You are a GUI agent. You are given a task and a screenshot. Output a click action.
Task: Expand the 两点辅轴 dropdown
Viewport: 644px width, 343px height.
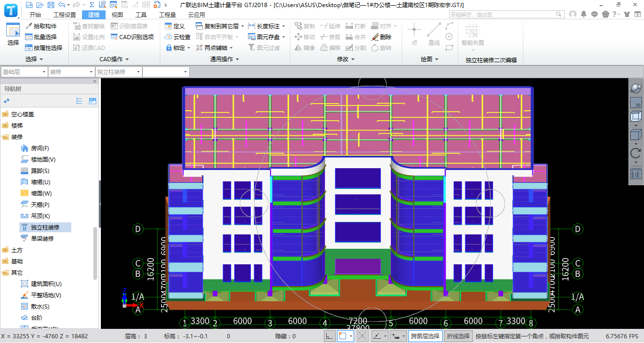click(x=231, y=48)
